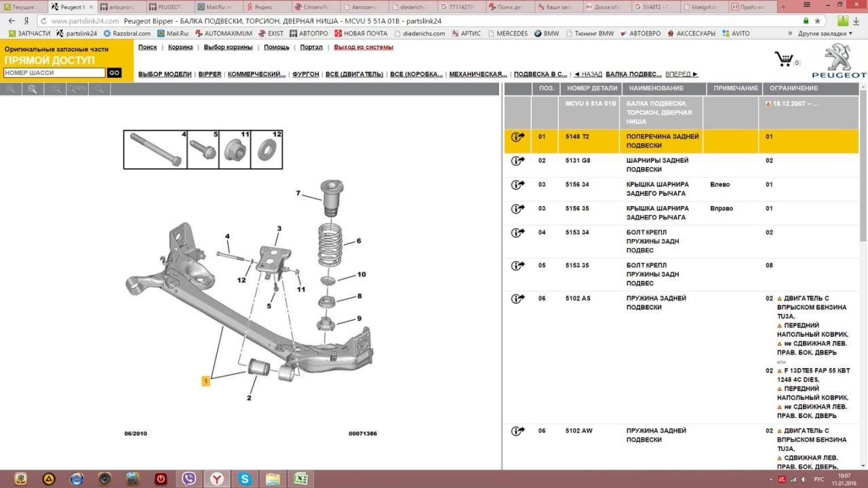This screenshot has height=488, width=868.
Task: Open info icon for part 5131 G8
Action: 517,161
